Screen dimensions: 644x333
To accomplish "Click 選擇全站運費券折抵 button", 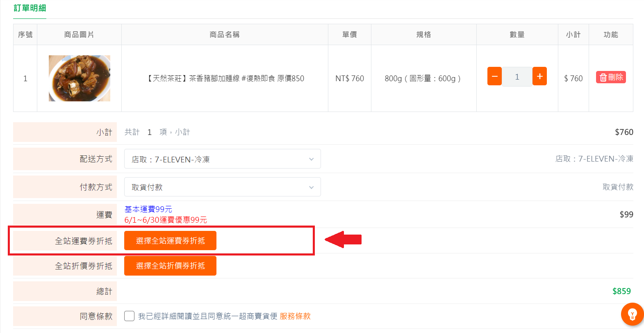I will coord(170,240).
